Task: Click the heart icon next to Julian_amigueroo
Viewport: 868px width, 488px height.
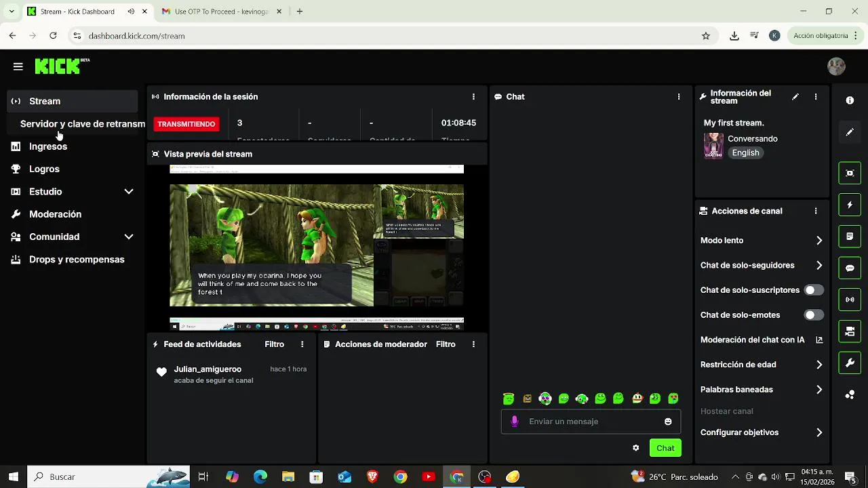Action: [161, 372]
